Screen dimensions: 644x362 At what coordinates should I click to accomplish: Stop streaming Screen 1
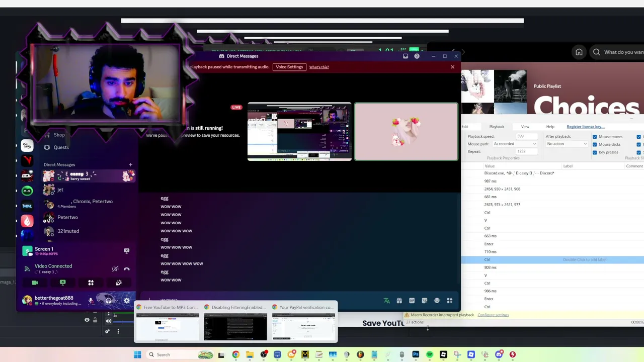coord(126,250)
